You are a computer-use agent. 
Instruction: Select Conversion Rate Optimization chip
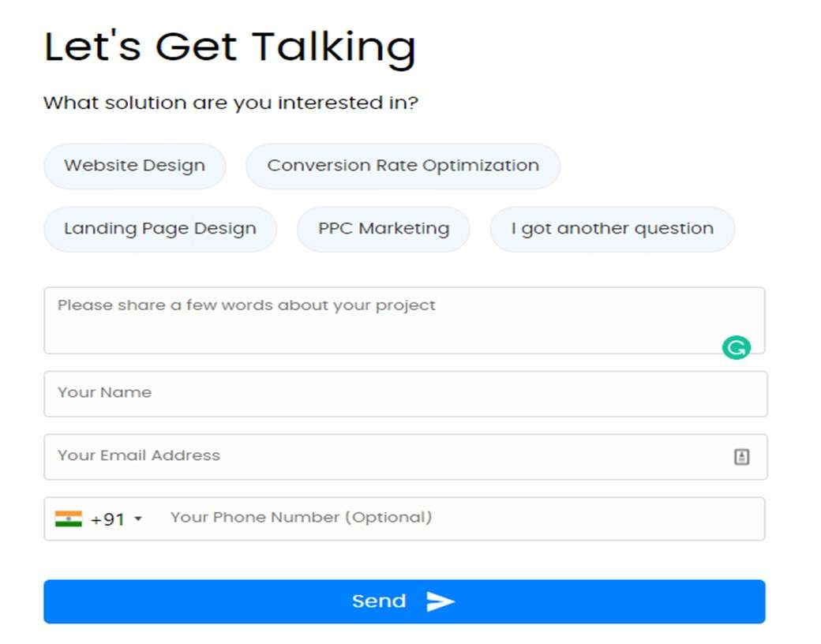coord(403,166)
